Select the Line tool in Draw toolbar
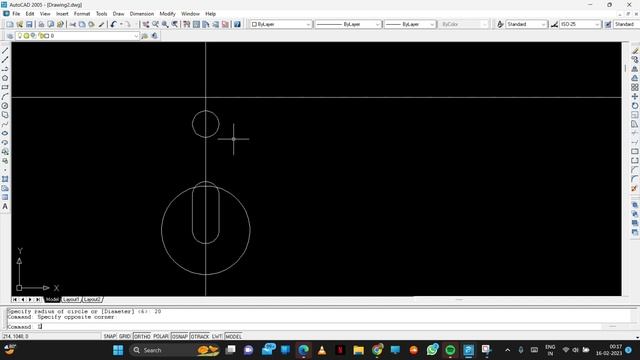The height and width of the screenshot is (360, 640). click(5, 51)
